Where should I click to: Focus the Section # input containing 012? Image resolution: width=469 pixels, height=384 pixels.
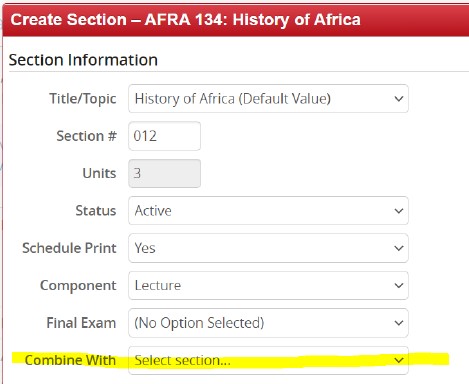(x=165, y=136)
